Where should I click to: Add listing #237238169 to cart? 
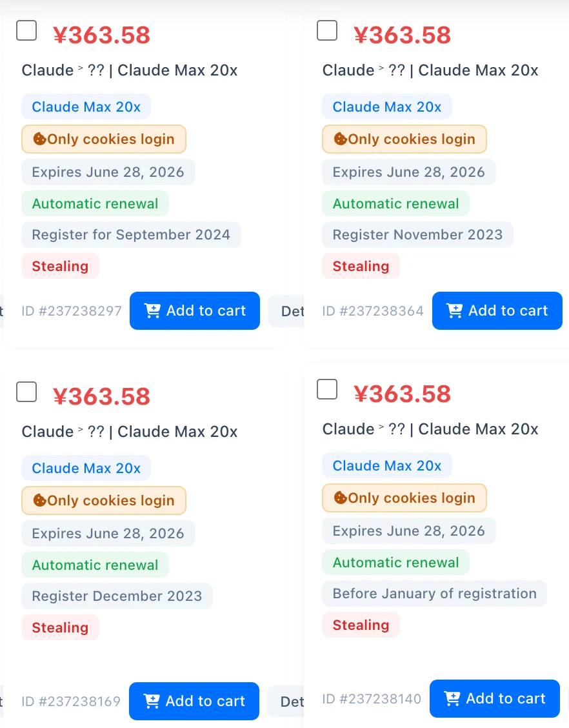[194, 701]
